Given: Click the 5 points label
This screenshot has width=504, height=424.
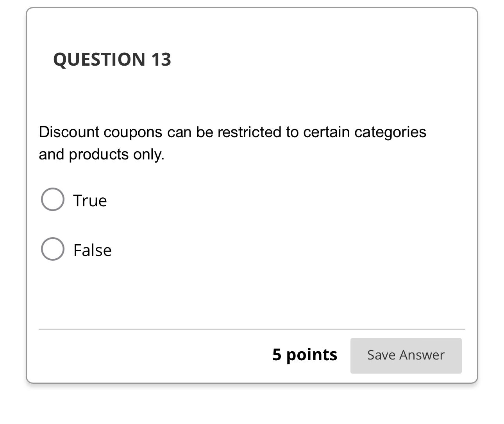Looking at the screenshot, I should click(305, 355).
